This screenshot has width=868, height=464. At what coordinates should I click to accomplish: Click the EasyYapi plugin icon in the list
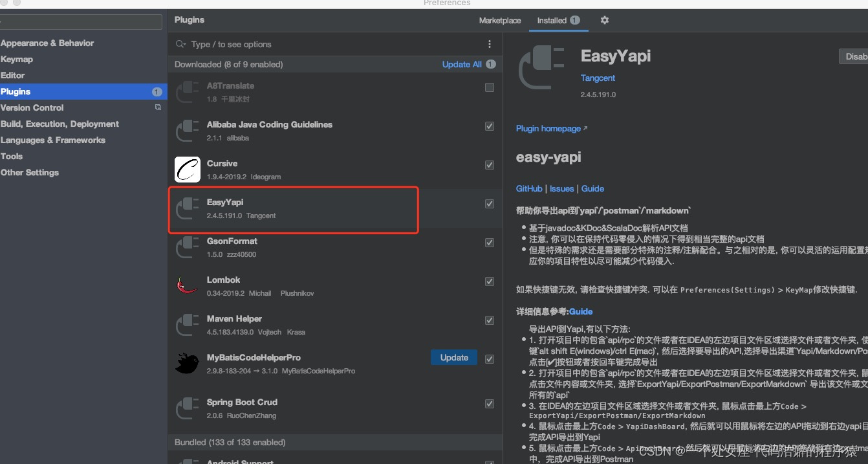pos(187,208)
